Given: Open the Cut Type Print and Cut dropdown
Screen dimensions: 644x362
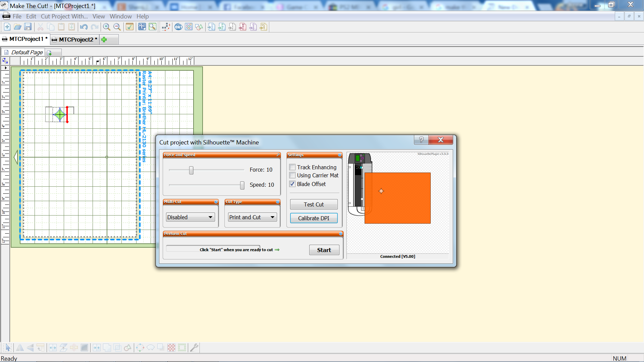Looking at the screenshot, I should (x=252, y=217).
